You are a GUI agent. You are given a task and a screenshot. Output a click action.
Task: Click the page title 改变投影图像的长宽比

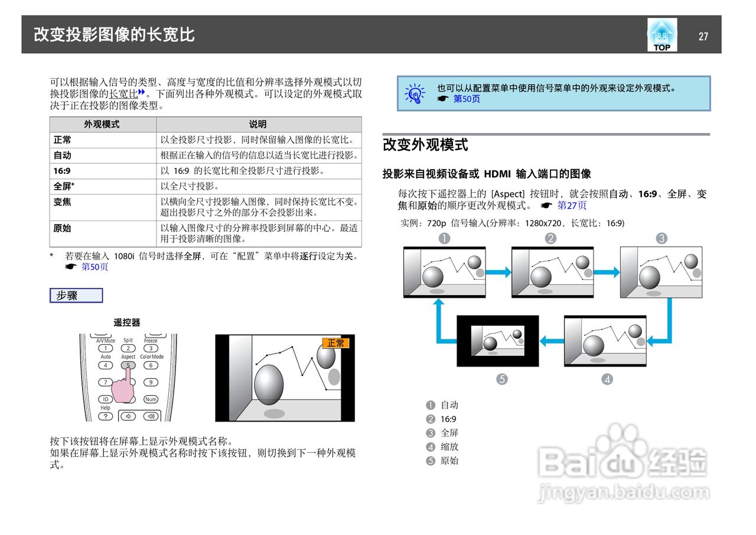pyautogui.click(x=114, y=34)
